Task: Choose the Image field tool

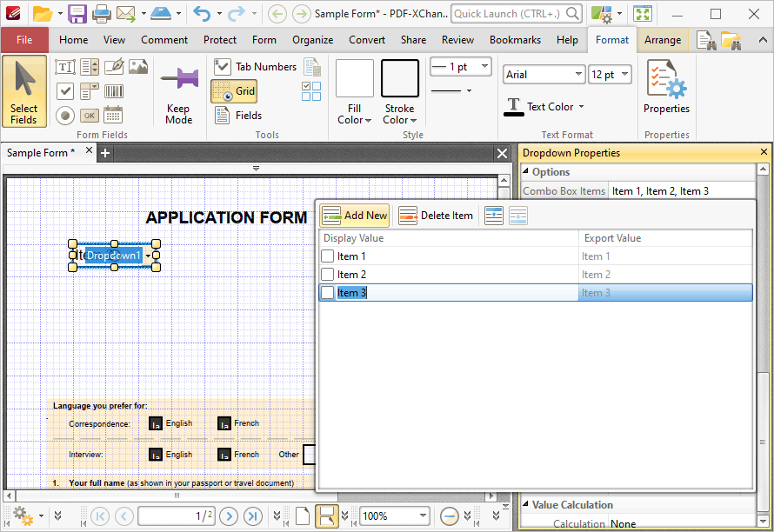Action: [138, 67]
